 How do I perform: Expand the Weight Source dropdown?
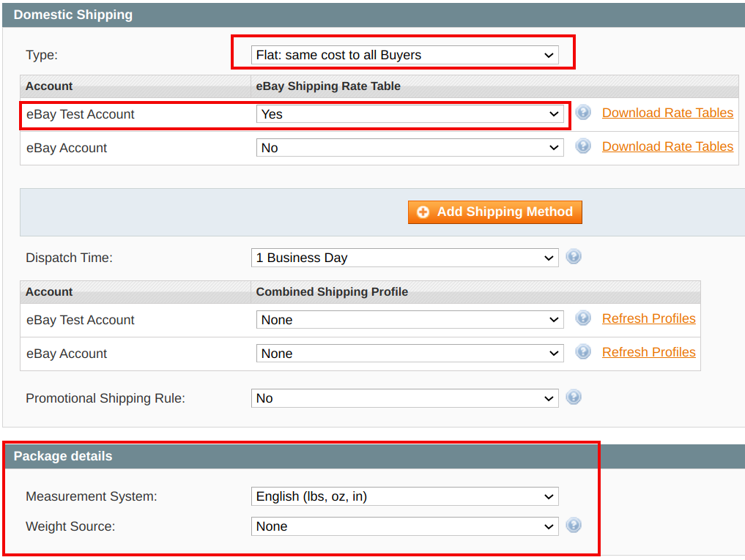[x=404, y=526]
